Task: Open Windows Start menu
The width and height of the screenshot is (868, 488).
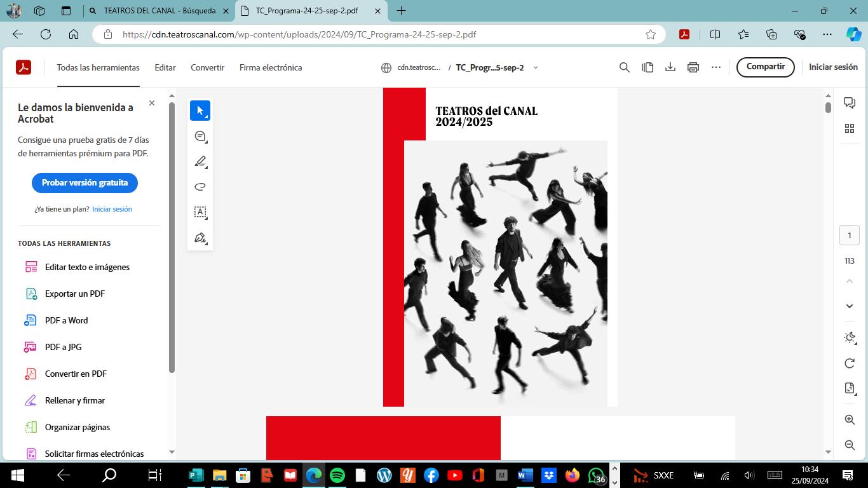Action: 17,475
